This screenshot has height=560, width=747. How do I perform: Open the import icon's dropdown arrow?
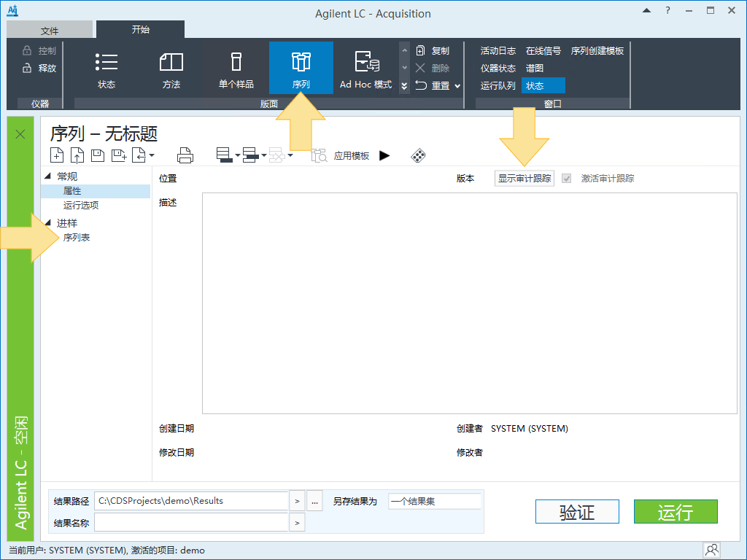(x=152, y=155)
